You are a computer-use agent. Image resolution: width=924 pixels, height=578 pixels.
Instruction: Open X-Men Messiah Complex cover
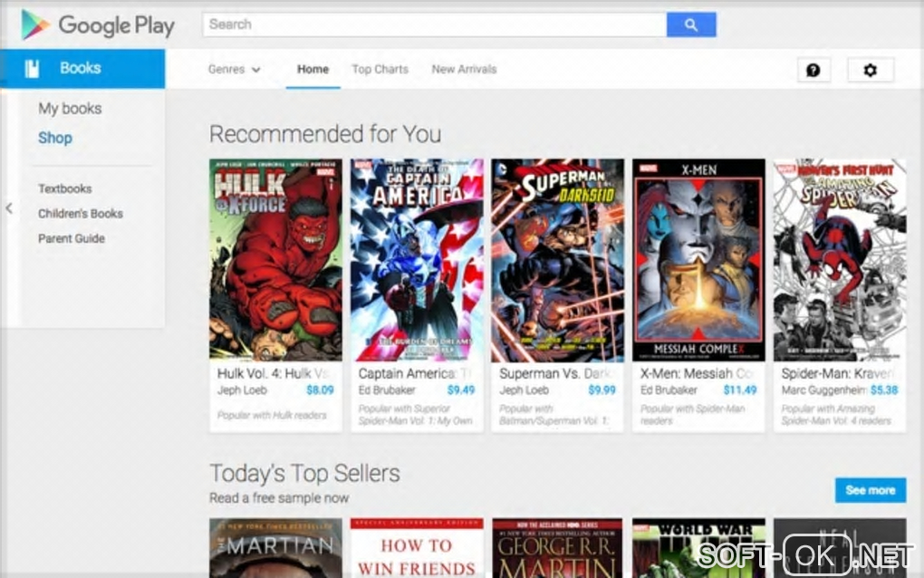[x=699, y=260]
